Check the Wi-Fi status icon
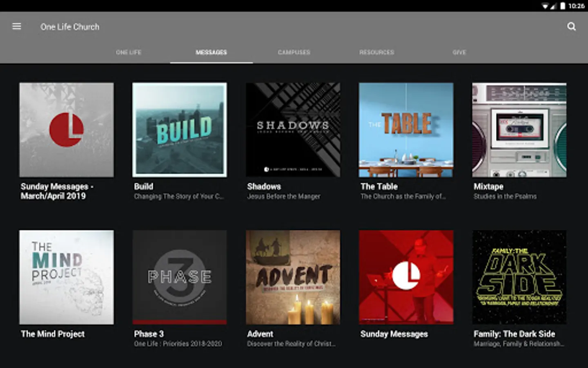Screen dimensions: 588x368 (545, 6)
